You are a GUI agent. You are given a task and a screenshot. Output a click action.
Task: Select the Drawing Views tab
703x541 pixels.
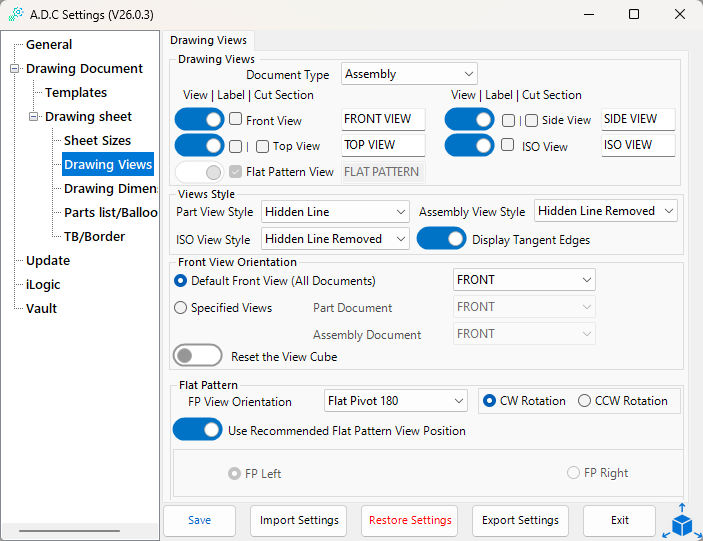coord(209,40)
